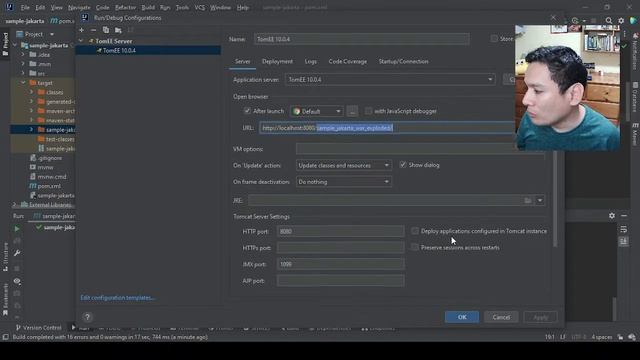Switch to Code Coverage tab
Screen dimensions: 640x360
[x=348, y=61]
